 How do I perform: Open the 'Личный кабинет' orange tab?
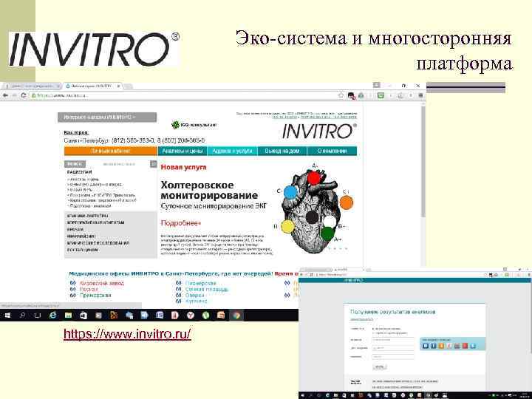111,151
